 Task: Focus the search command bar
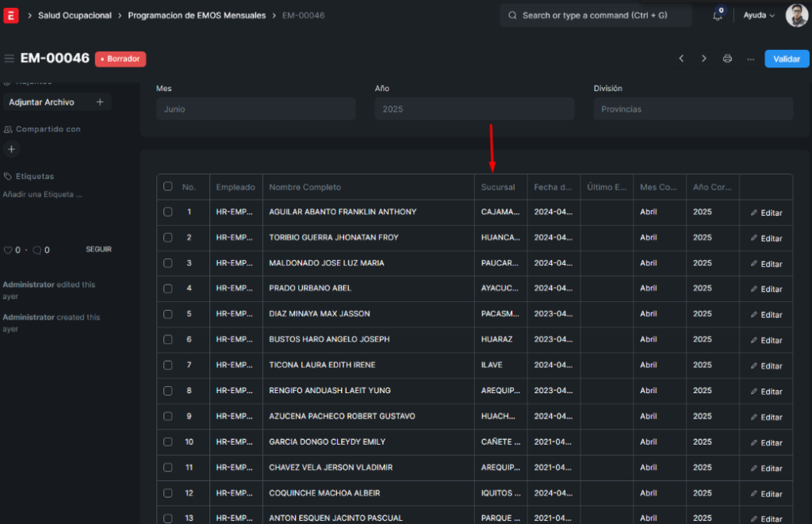[596, 16]
